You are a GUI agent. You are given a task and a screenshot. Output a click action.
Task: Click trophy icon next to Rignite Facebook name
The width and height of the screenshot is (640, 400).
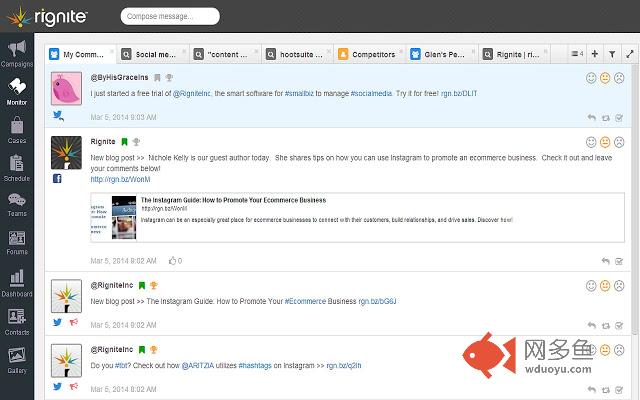pyautogui.click(x=136, y=142)
